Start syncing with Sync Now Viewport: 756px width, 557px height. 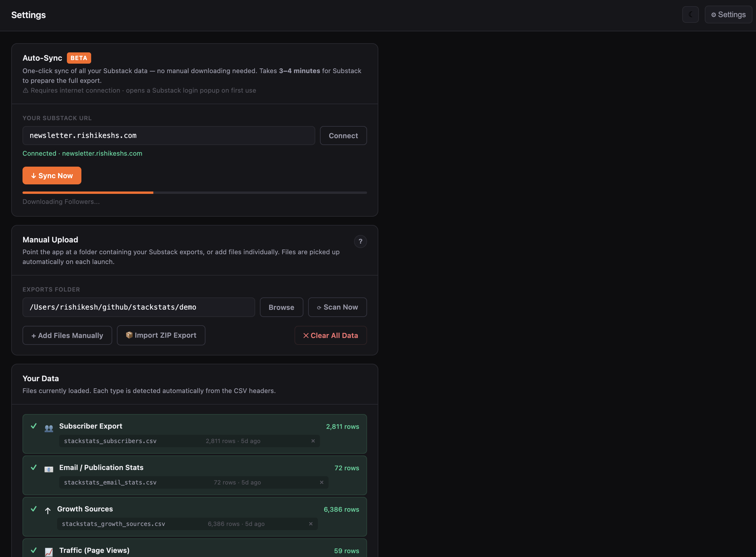pyautogui.click(x=52, y=175)
